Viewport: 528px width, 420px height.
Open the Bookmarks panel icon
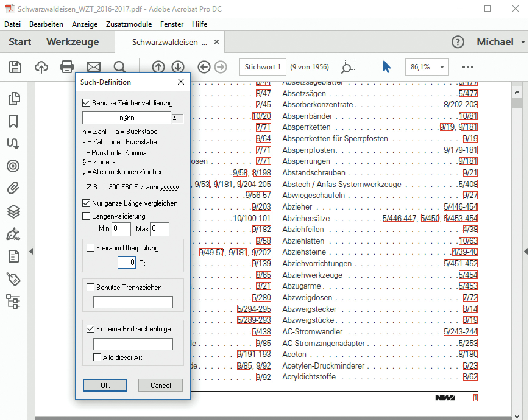13,121
